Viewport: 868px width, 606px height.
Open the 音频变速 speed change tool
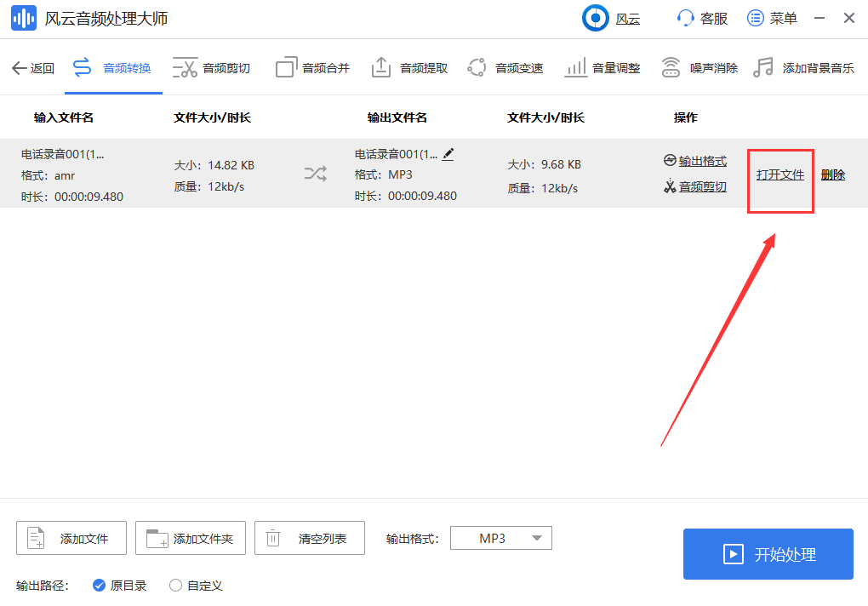[505, 67]
